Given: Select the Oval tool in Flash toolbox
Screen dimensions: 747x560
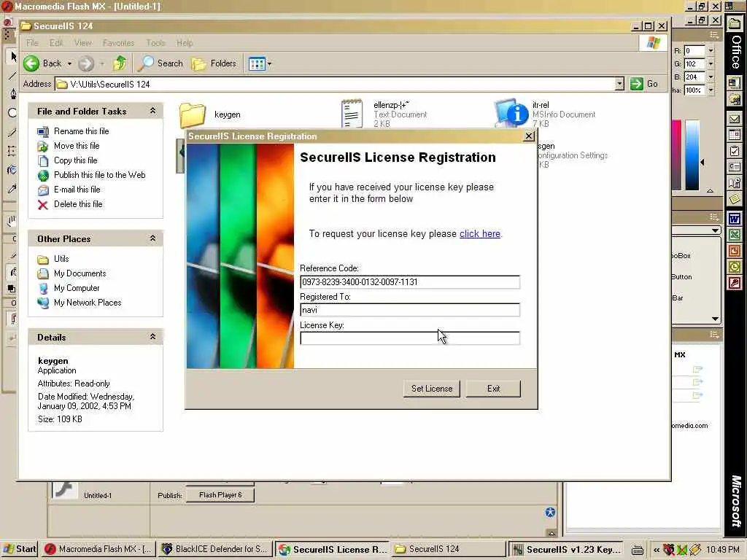Looking at the screenshot, I should point(12,113).
